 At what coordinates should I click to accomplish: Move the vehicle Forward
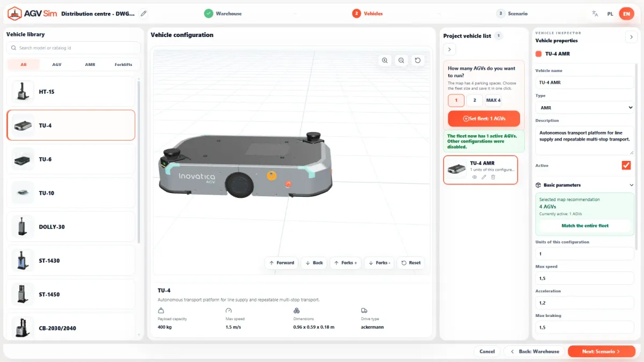click(x=281, y=263)
